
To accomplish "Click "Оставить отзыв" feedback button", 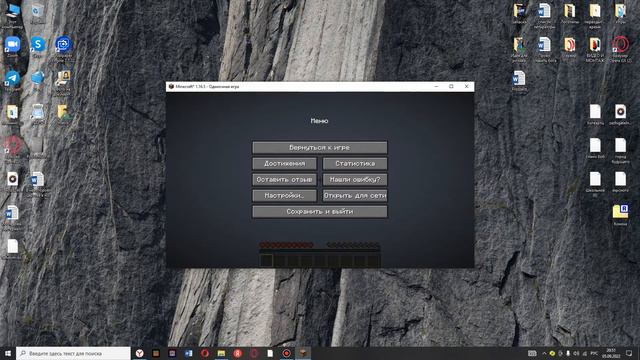I will point(284,180).
